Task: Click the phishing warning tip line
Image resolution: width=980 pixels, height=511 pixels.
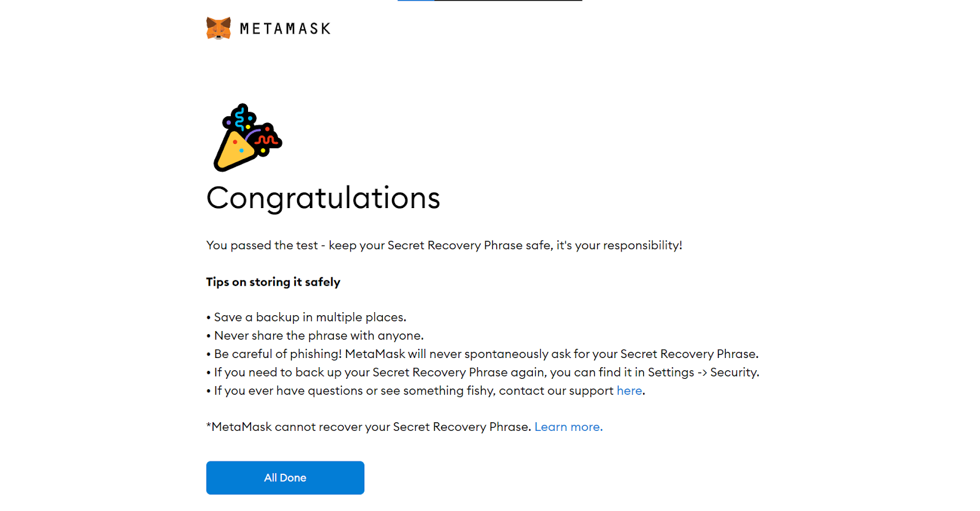Action: pyautogui.click(x=483, y=354)
